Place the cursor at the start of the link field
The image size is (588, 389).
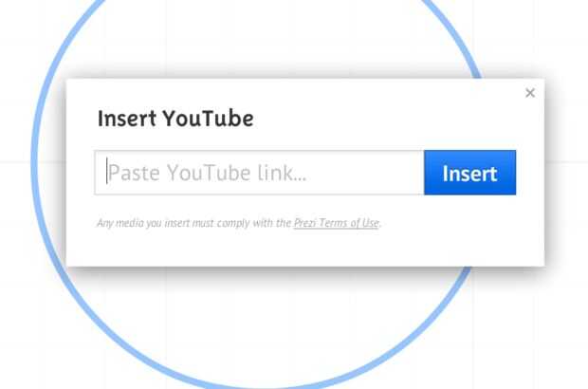click(x=107, y=172)
